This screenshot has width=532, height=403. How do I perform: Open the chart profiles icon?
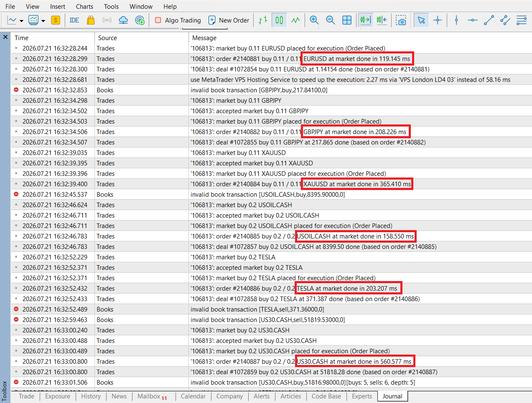tap(33, 20)
